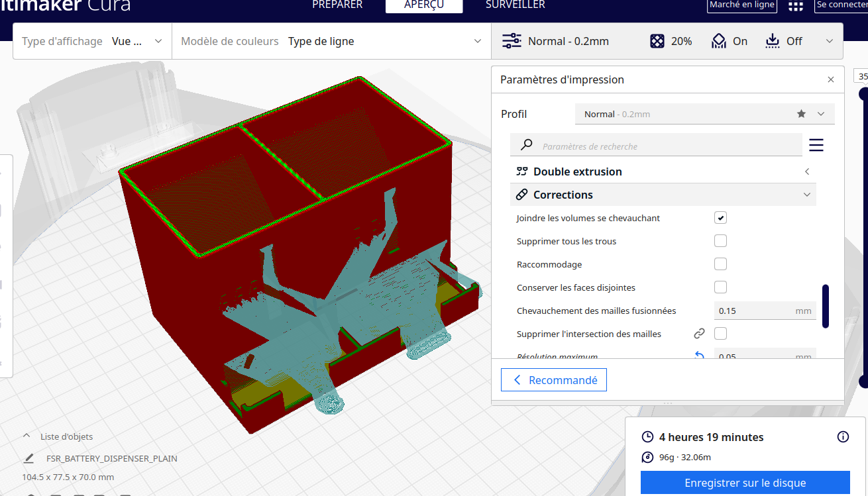Image resolution: width=868 pixels, height=496 pixels.
Task: Enable Supprimer tous les trous
Action: (721, 241)
